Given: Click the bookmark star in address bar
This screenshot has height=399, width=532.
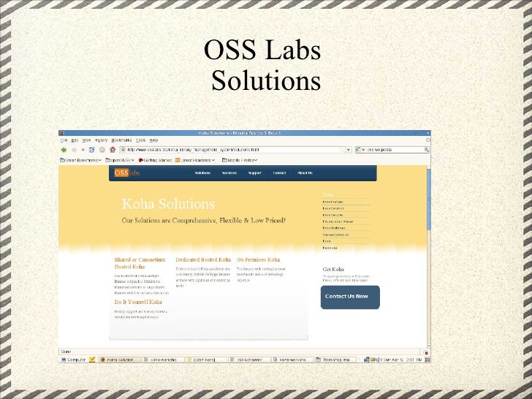Looking at the screenshot, I should coord(342,150).
